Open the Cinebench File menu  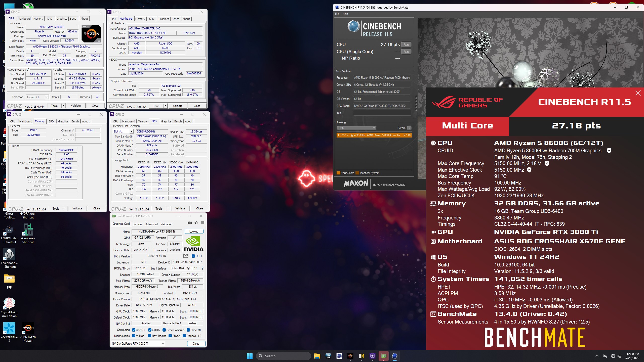[337, 14]
